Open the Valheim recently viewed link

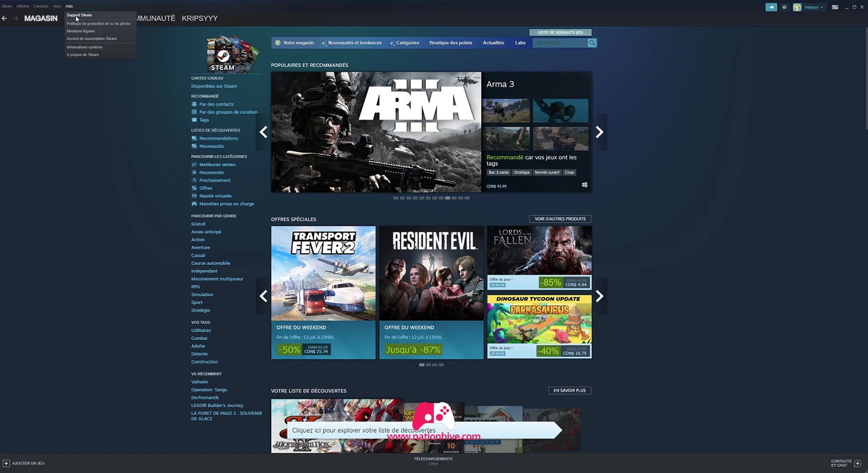point(199,382)
